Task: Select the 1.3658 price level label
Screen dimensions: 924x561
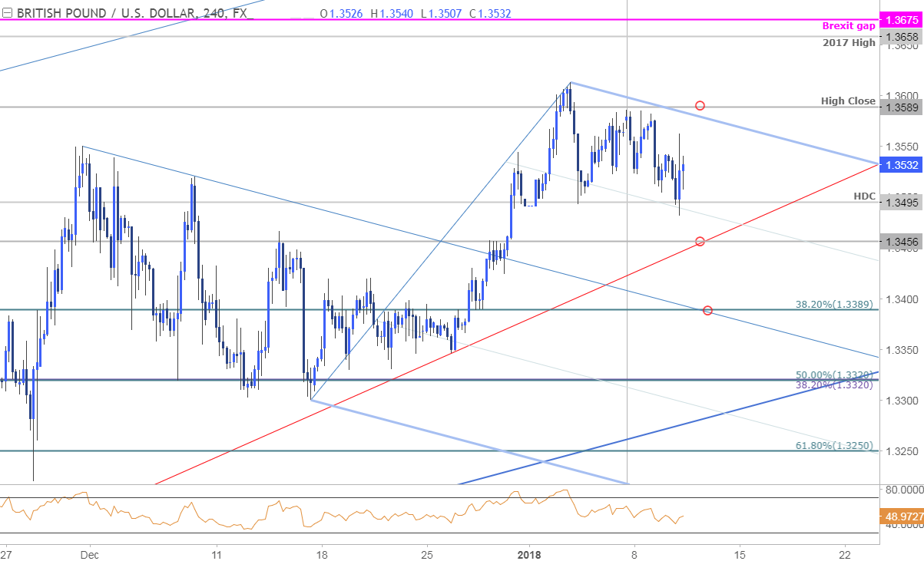Action: 902,36
